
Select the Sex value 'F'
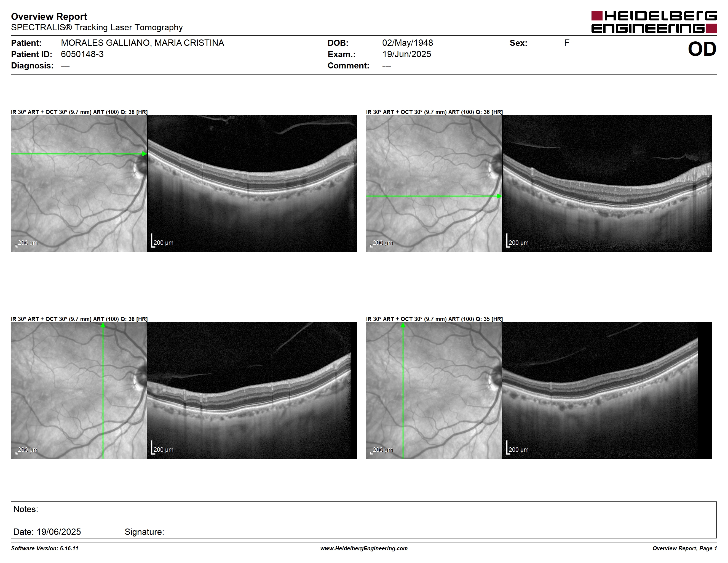567,43
